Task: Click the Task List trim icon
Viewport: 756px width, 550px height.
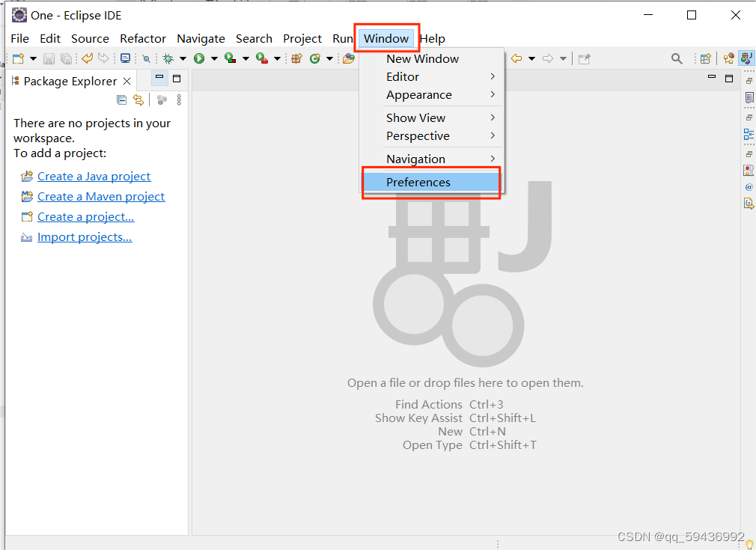Action: 749,98
